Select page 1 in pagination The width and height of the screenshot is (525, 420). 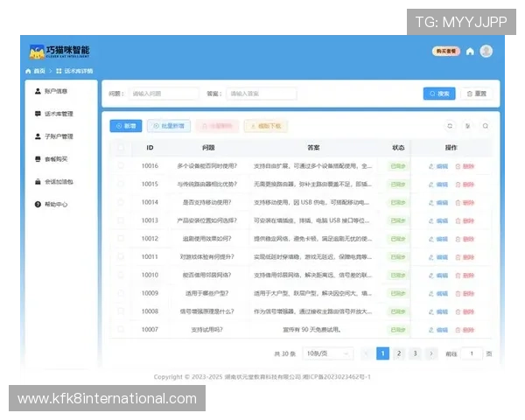[x=382, y=353]
